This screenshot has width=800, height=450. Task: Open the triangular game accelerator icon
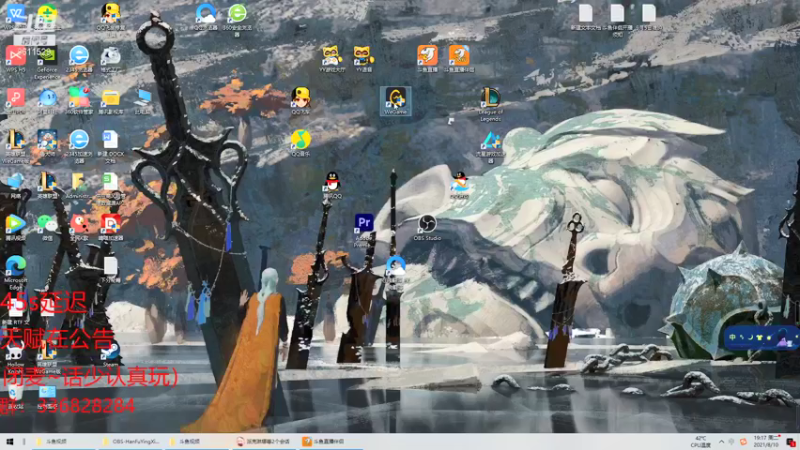[490, 147]
